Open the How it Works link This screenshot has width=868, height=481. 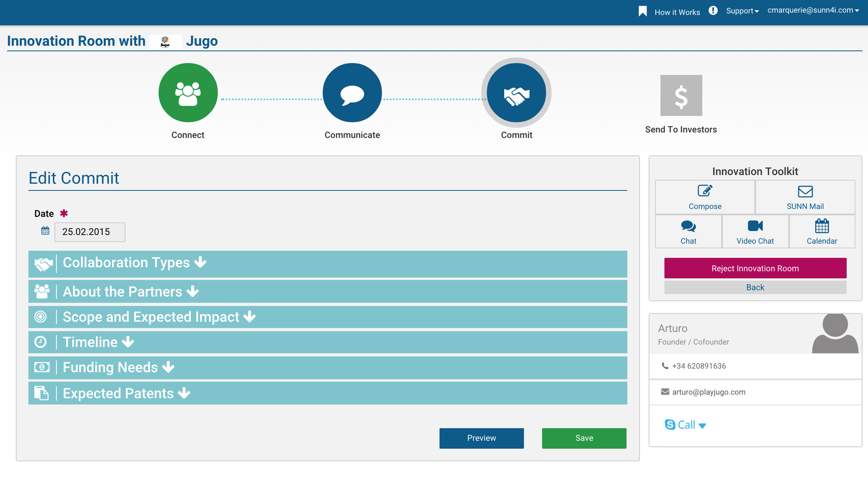(677, 12)
